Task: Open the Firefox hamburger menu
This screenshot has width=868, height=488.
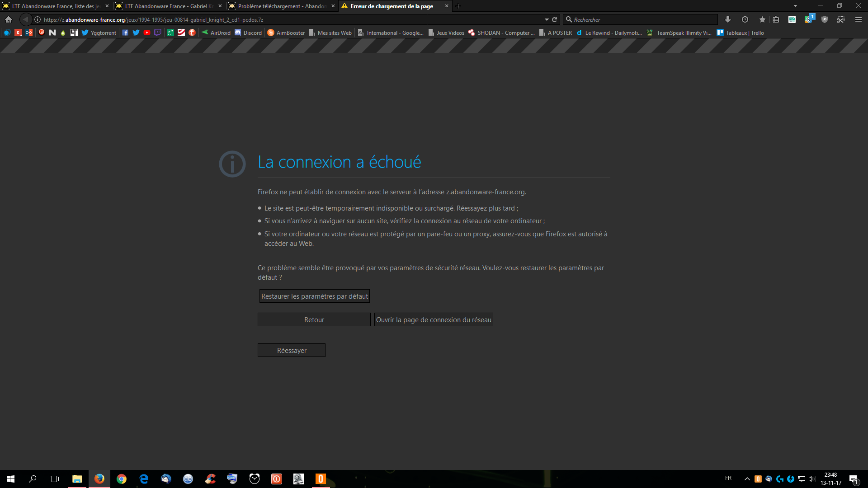Action: tap(858, 19)
